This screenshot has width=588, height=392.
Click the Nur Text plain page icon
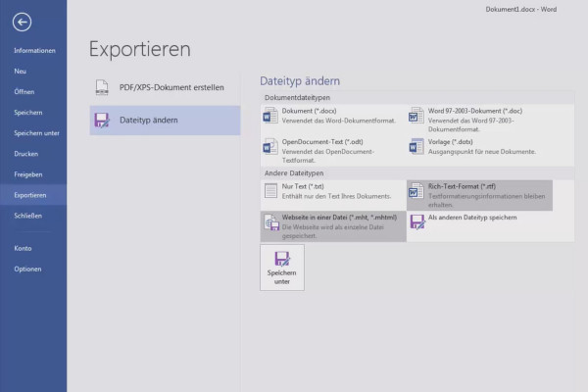[270, 191]
